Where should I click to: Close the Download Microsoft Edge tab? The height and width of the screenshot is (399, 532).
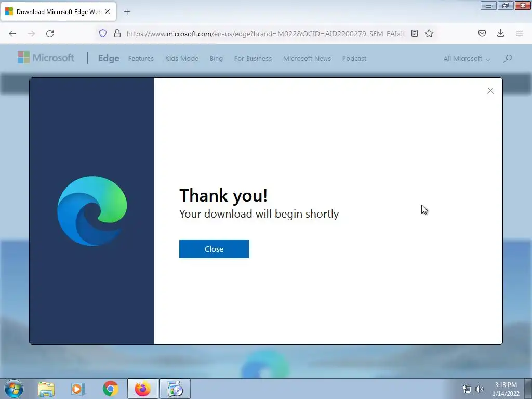(108, 11)
